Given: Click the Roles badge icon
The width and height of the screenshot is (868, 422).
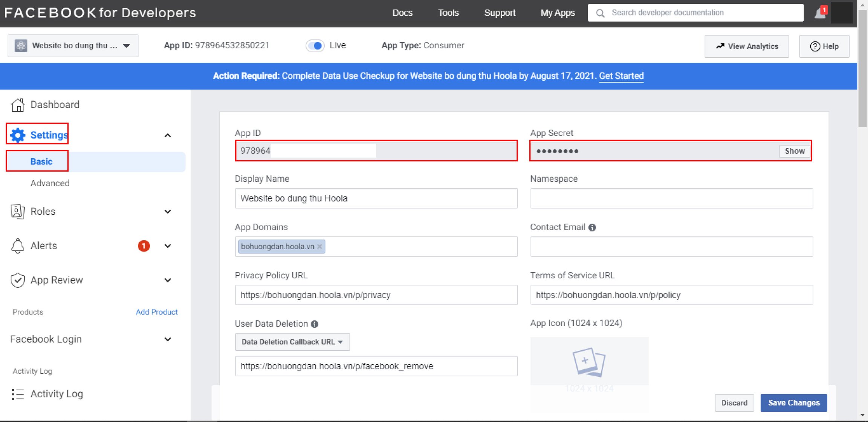Looking at the screenshot, I should [18, 211].
